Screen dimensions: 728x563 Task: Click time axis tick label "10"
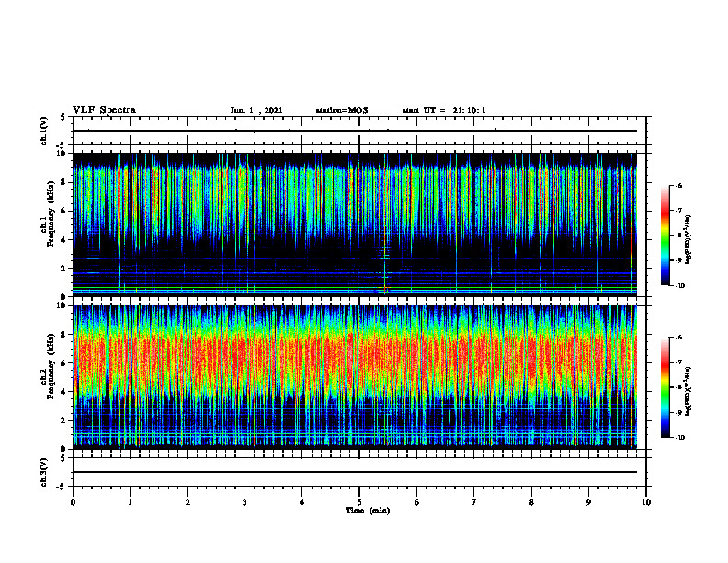point(646,502)
